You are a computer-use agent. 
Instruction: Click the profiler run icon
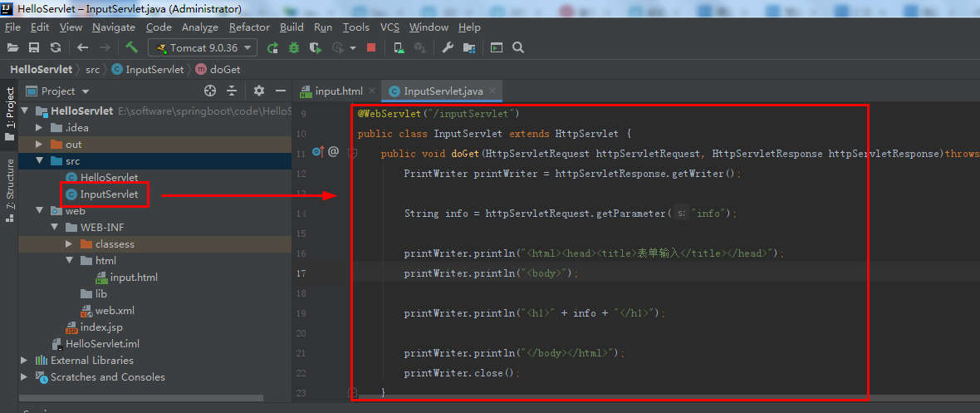338,47
